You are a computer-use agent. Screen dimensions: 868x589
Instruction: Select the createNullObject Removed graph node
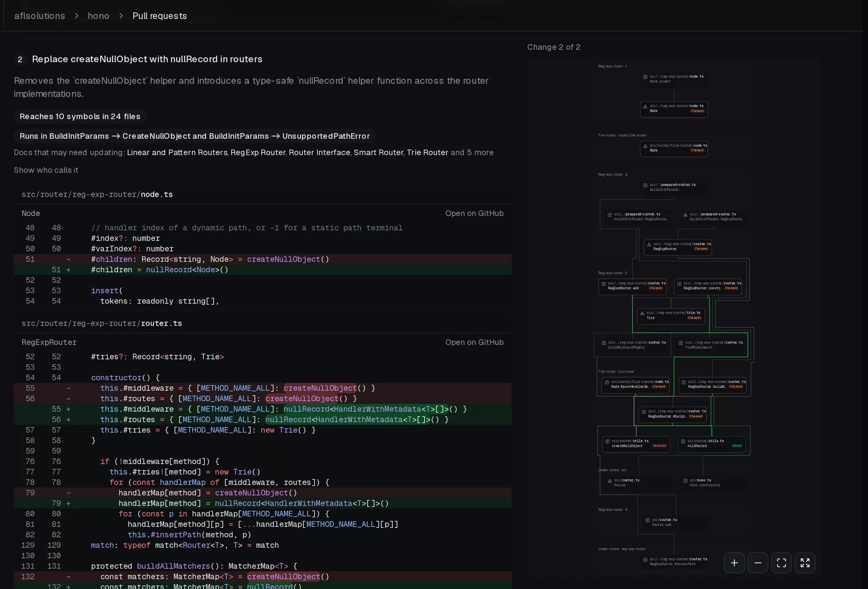pyautogui.click(x=636, y=444)
